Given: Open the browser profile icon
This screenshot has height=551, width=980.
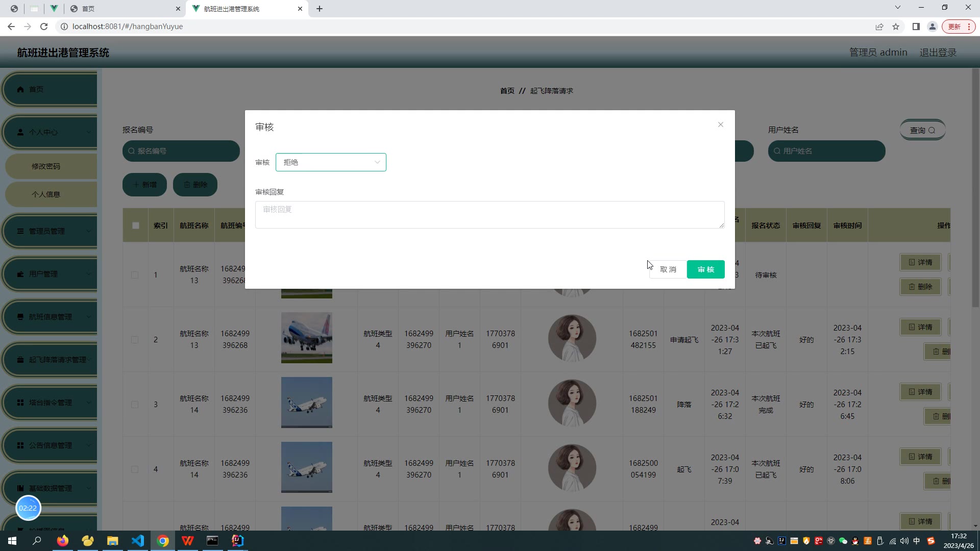Looking at the screenshot, I should (x=933, y=27).
